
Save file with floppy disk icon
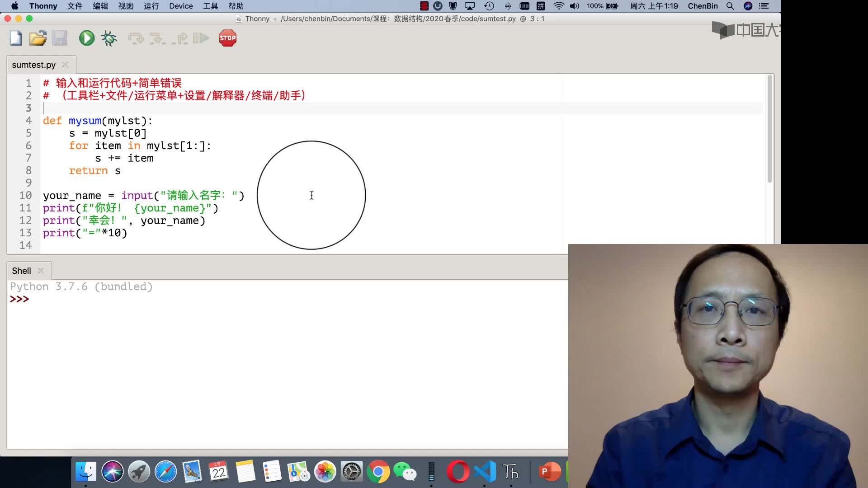60,38
